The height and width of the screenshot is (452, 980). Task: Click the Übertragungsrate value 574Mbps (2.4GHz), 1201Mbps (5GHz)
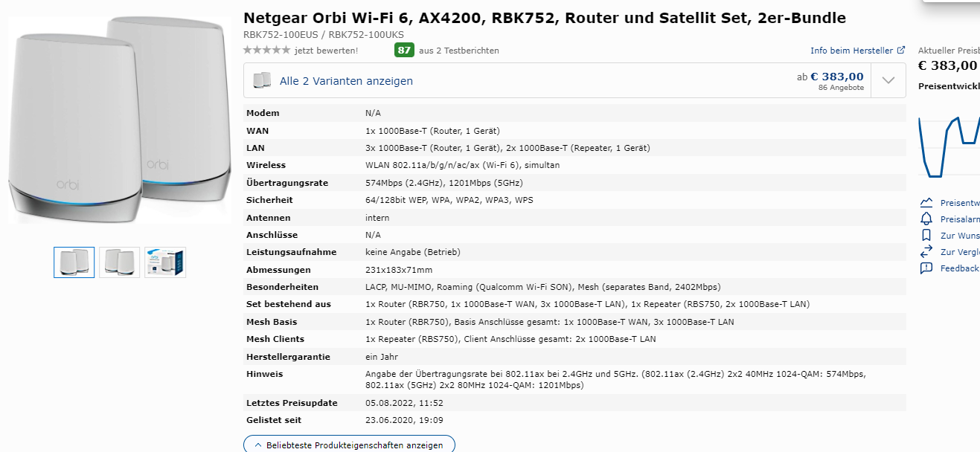(444, 182)
